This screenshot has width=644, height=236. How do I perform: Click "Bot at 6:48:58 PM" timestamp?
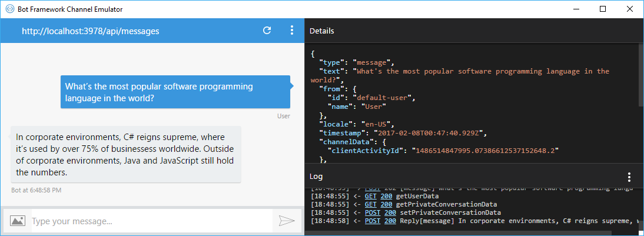coord(36,191)
